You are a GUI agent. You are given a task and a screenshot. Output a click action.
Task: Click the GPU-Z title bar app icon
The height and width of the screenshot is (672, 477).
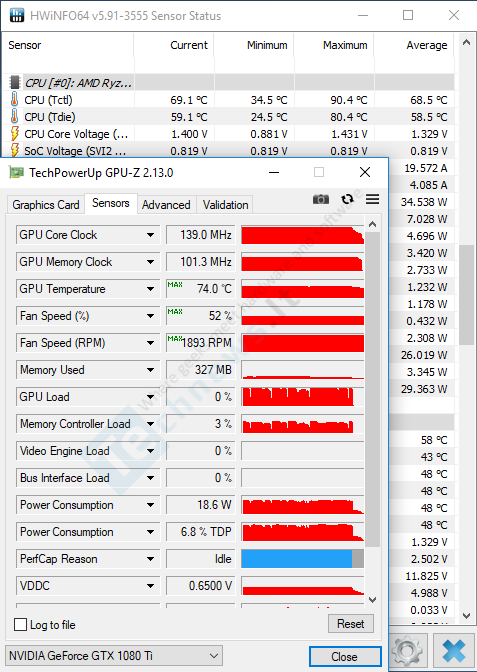tap(16, 173)
